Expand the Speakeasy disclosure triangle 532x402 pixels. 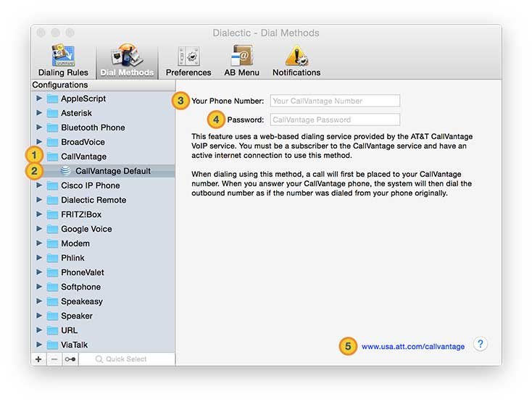[39, 301]
